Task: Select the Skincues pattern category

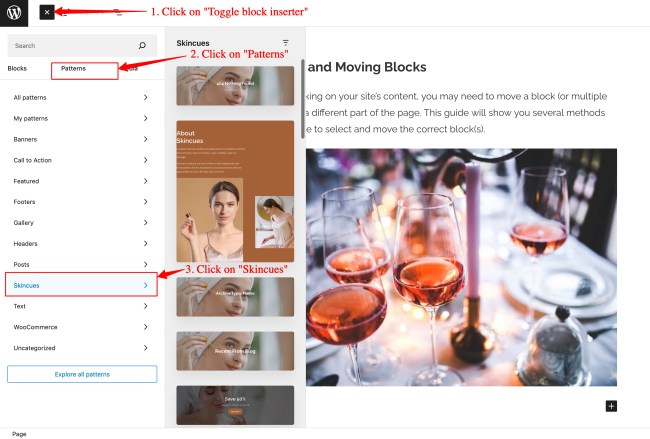Action: click(x=81, y=285)
